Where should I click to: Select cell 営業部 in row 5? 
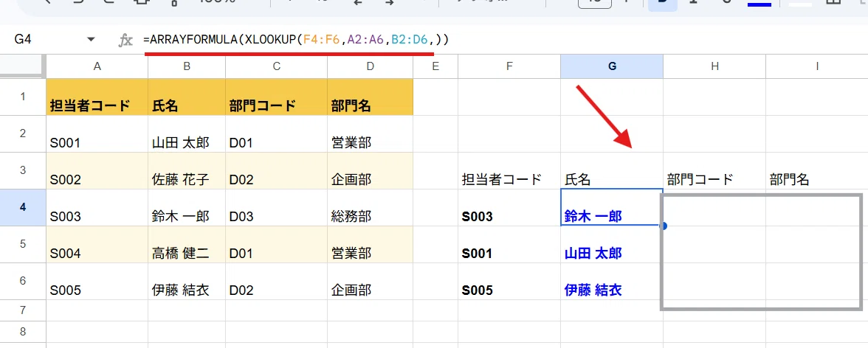pos(370,245)
